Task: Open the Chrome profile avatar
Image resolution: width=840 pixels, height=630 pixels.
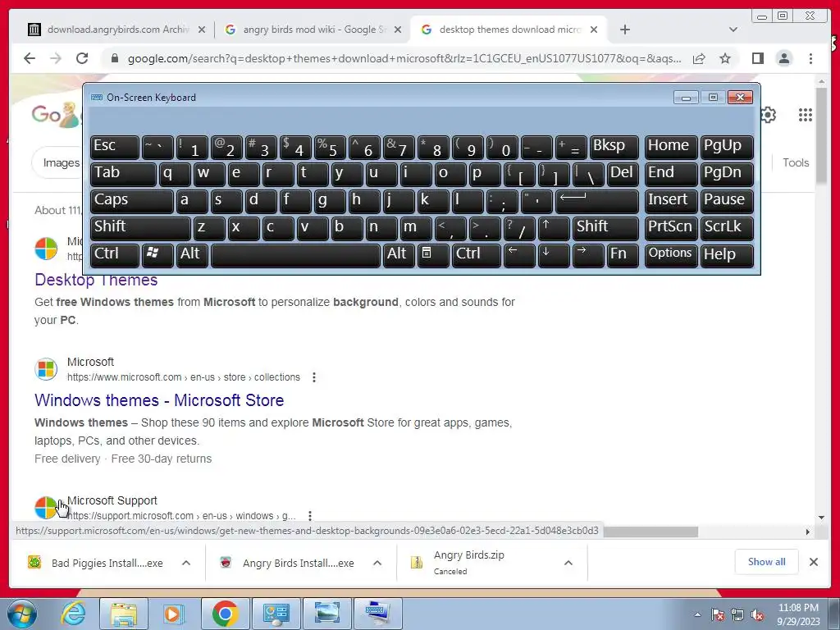Action: click(x=783, y=58)
